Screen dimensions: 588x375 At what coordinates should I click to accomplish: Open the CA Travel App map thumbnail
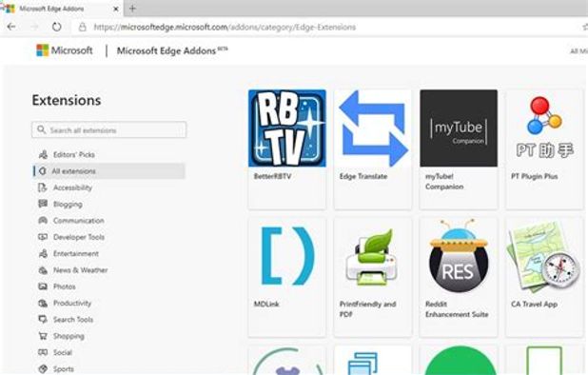pyautogui.click(x=544, y=256)
